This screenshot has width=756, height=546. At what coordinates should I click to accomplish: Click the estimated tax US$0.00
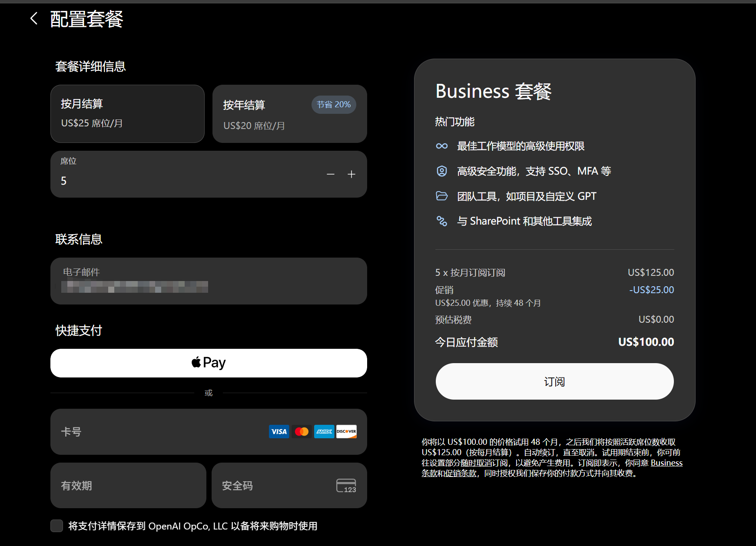pos(656,320)
